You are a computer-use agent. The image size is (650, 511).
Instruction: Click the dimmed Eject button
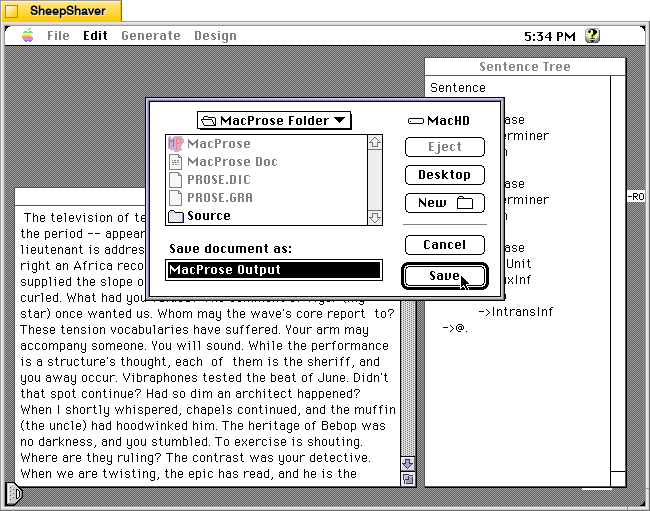pyautogui.click(x=445, y=147)
